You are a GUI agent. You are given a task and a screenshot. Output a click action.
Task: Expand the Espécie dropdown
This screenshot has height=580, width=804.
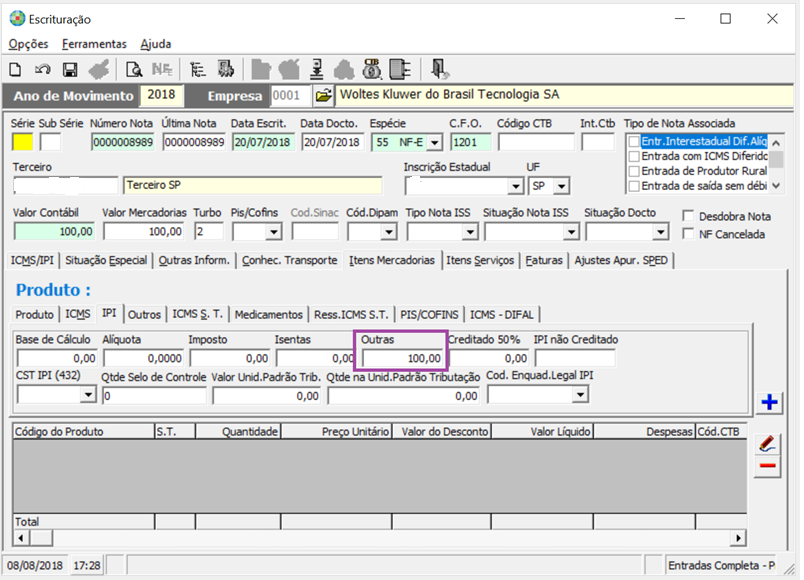tap(434, 142)
